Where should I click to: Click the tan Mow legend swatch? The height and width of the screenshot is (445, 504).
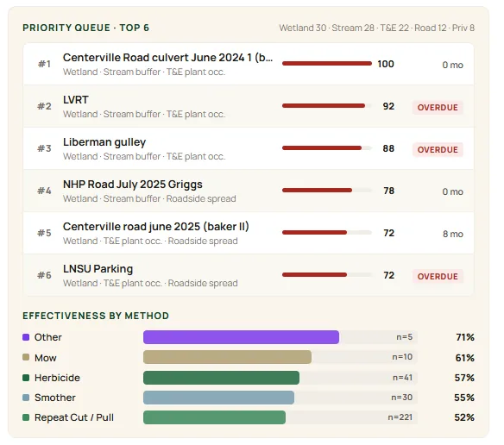pyautogui.click(x=26, y=357)
